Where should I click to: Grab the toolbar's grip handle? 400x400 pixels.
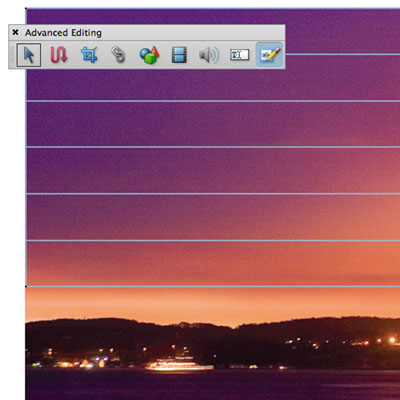pos(12,55)
